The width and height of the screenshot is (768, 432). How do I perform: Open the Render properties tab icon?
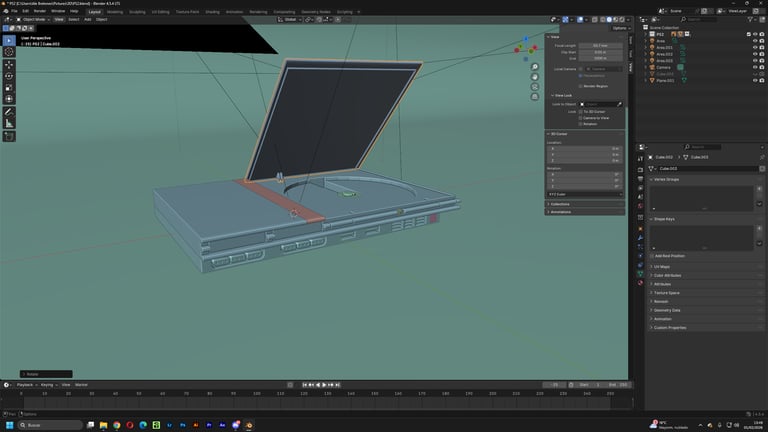[x=640, y=170]
